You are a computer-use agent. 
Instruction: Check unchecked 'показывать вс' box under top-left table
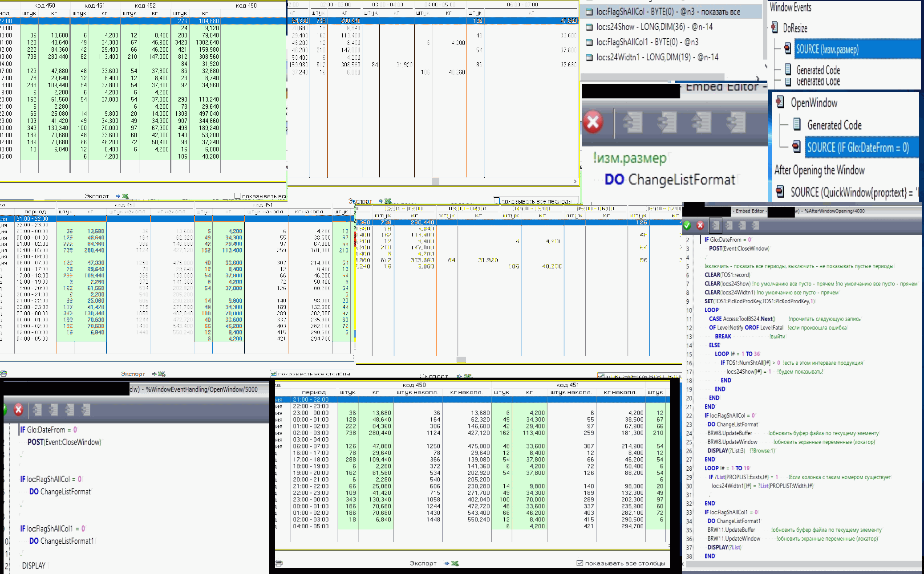pos(237,196)
